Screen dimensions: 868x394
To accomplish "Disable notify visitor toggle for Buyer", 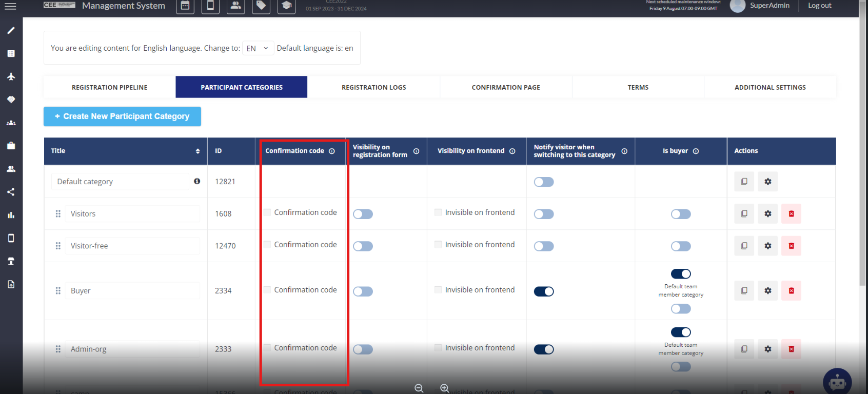I will pos(544,291).
